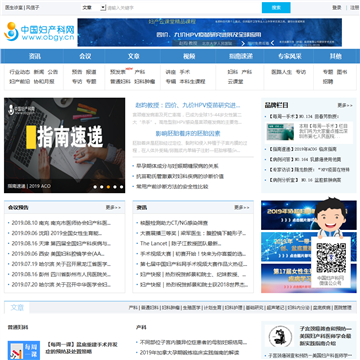Open 预发表 link with new badge
Viewport: 360px width, 360px height.
[x=118, y=72]
